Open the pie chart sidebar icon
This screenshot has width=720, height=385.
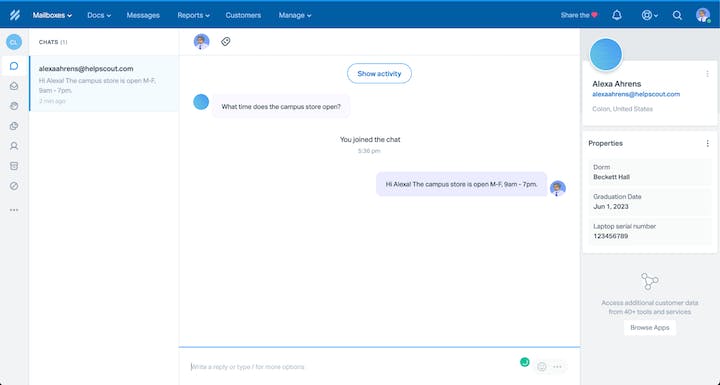click(x=14, y=126)
